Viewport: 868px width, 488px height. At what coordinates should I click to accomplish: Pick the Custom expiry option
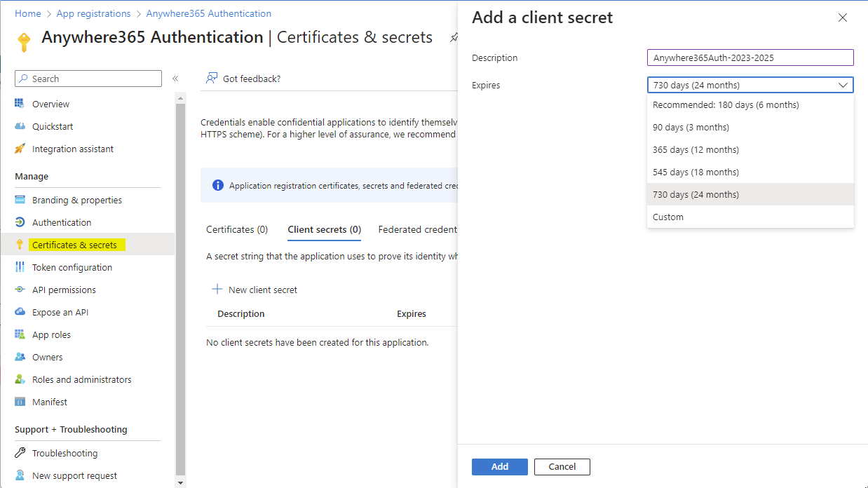coord(668,217)
